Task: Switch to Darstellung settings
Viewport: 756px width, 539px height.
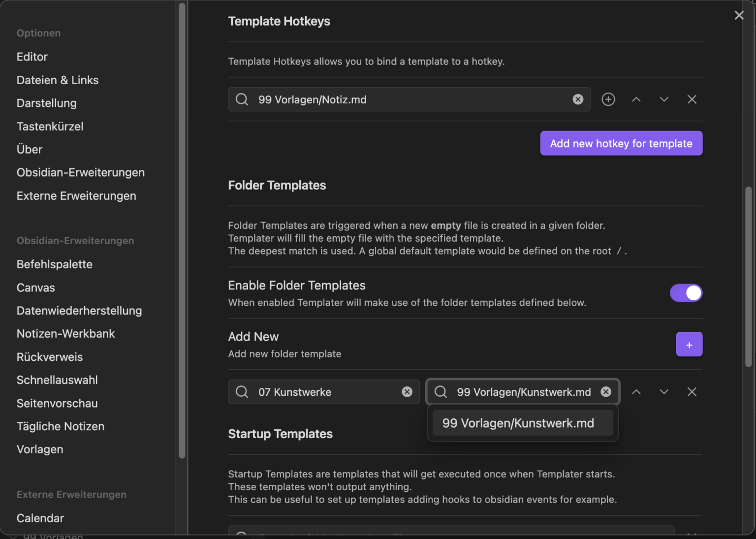Action: (x=47, y=103)
